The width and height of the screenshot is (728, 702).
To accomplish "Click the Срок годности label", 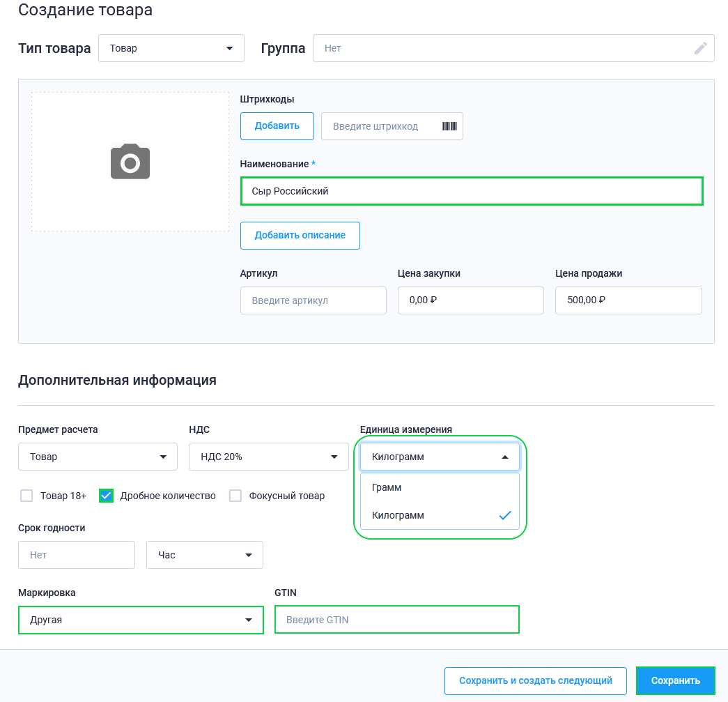I will [x=52, y=528].
